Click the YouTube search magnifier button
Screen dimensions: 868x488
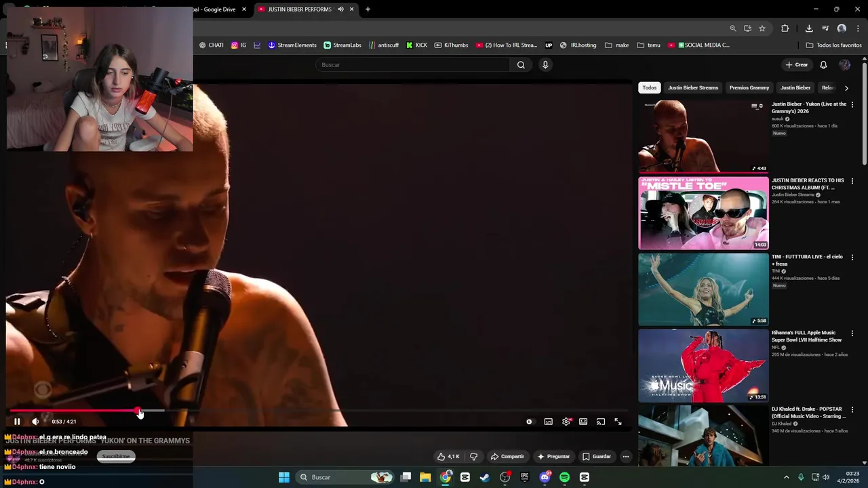click(x=521, y=65)
